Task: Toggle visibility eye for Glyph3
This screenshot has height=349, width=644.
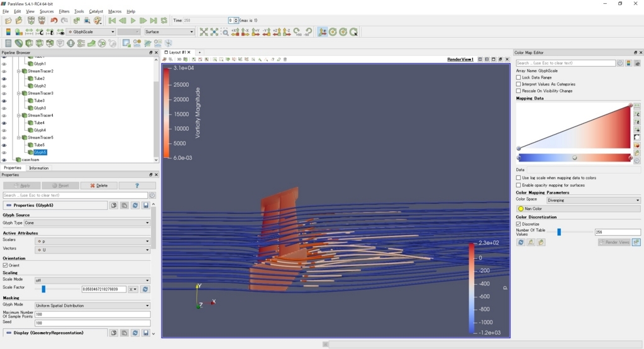Action: coord(4,108)
